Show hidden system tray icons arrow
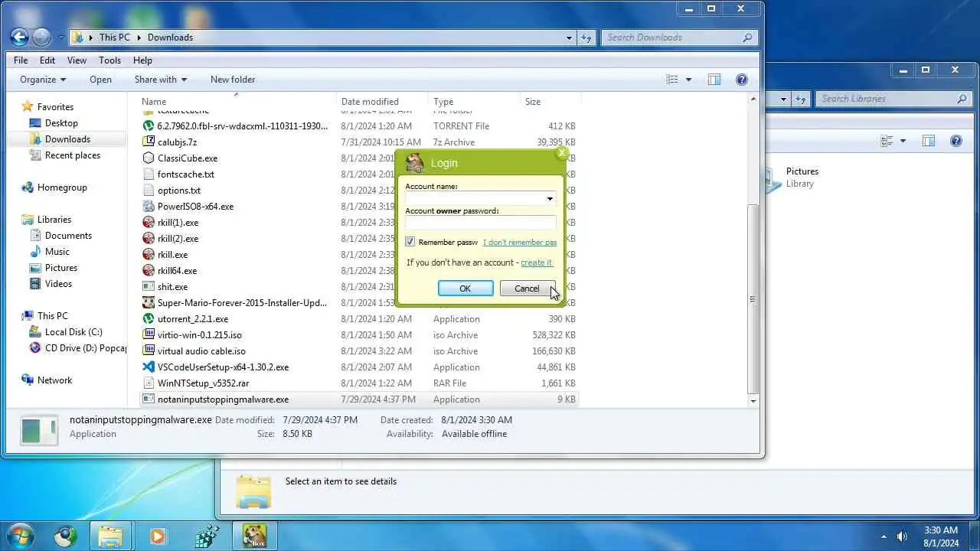Viewport: 980px width, 551px height. click(884, 536)
